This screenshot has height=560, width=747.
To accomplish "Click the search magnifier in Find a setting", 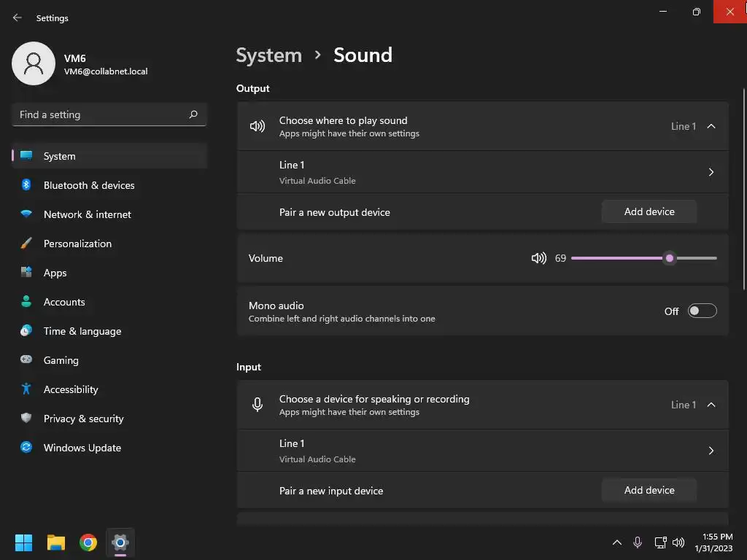I will (x=193, y=114).
